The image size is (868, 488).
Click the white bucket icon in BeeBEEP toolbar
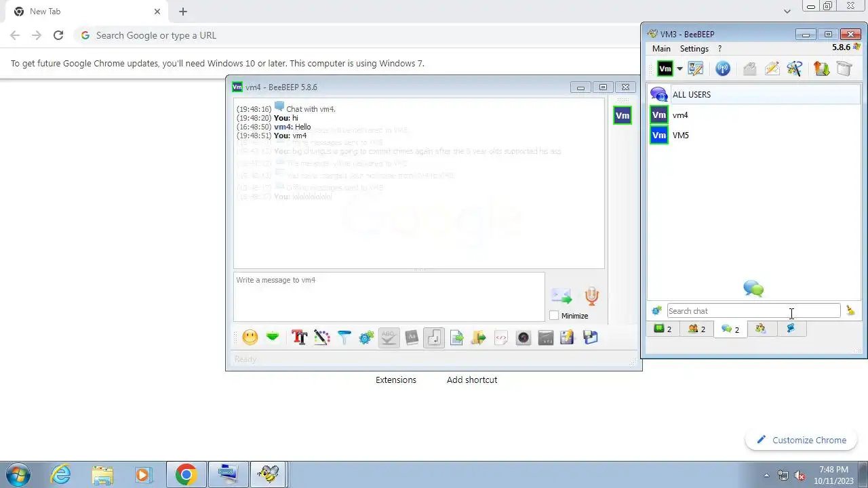coord(844,68)
